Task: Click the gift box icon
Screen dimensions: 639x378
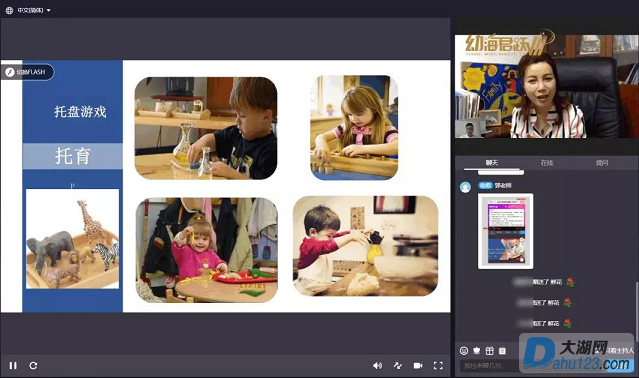Action: 489,350
